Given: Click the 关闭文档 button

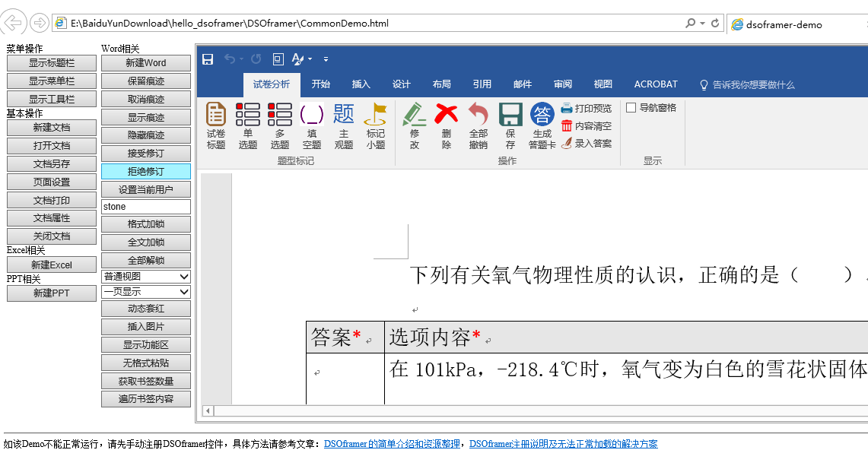Looking at the screenshot, I should tap(52, 236).
